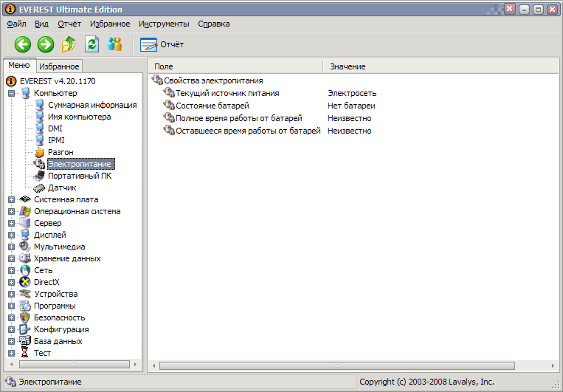This screenshot has width=563, height=392.
Task: Click the Системная плата motherboard icon
Action: pyautogui.click(x=25, y=199)
